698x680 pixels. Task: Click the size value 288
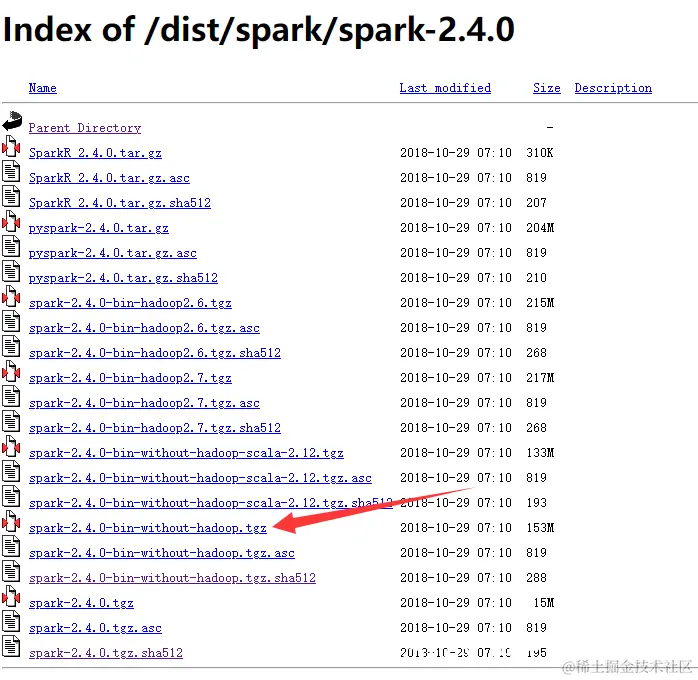(x=536, y=578)
